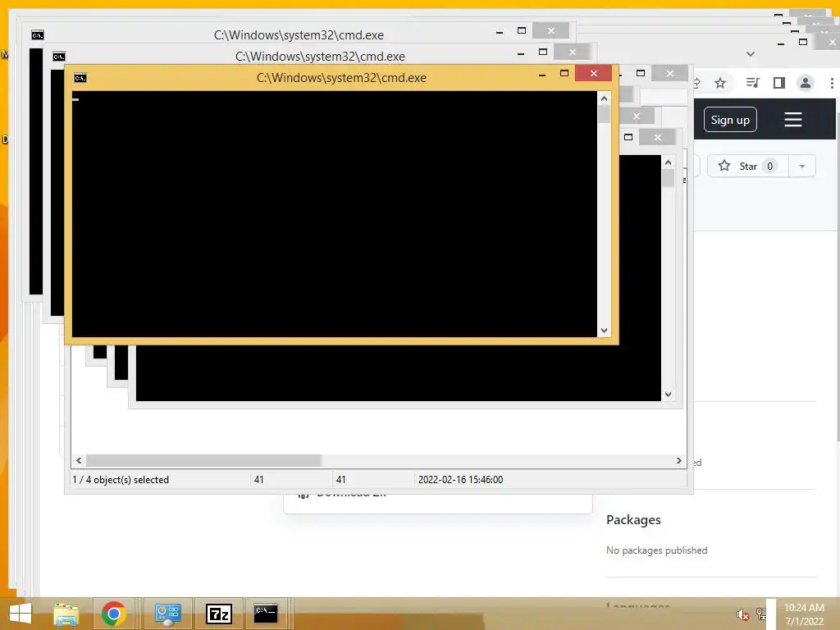Click the vertical scrollbar thumb in active cmd window

coord(605,115)
